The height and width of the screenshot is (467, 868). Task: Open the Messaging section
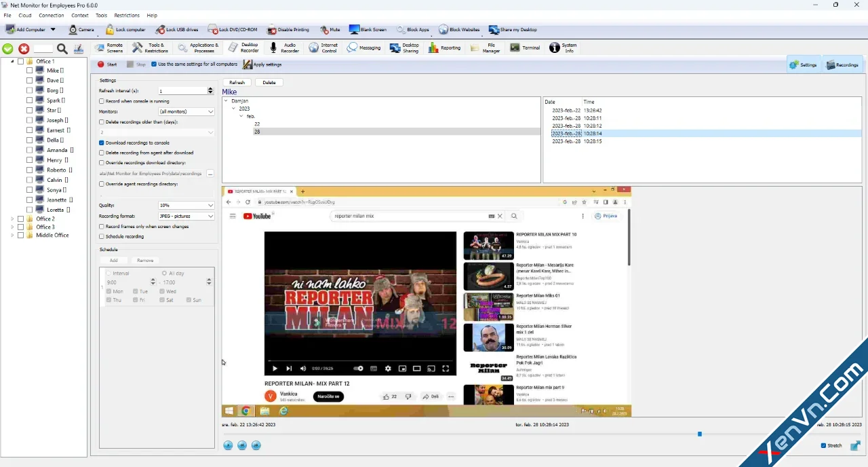pos(363,48)
